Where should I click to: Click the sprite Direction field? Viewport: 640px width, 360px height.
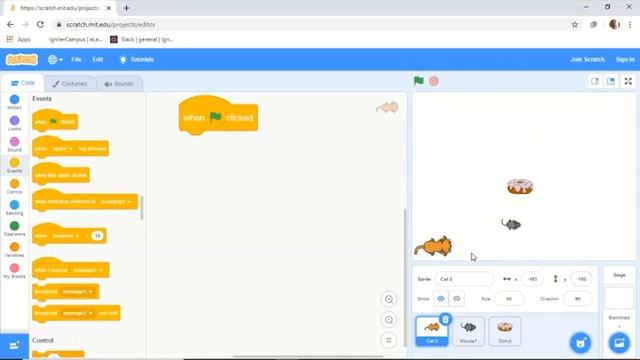coord(577,299)
